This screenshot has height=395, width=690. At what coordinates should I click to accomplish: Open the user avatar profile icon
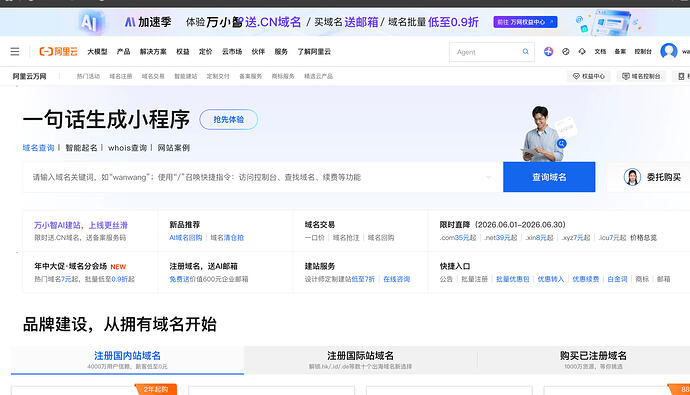(x=668, y=51)
